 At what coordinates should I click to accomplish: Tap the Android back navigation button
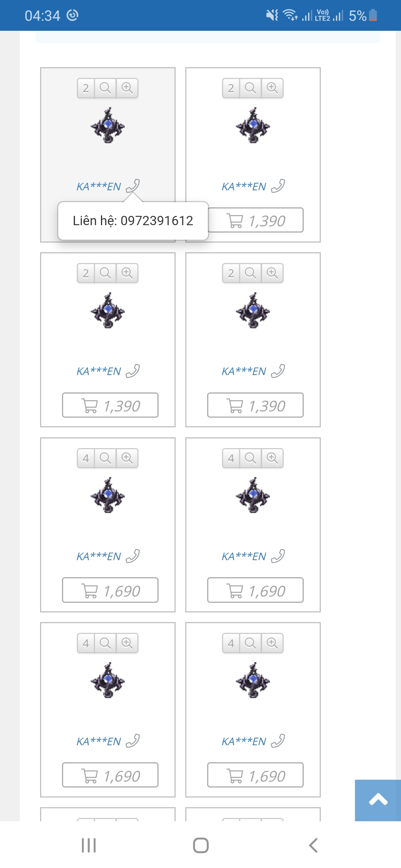tap(313, 845)
